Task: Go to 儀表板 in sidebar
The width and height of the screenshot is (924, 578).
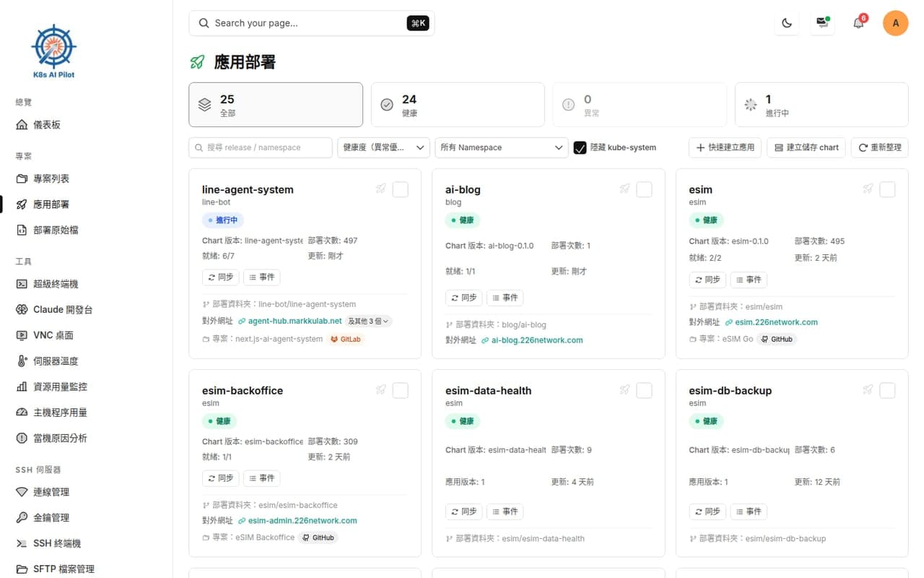Action: [47, 125]
